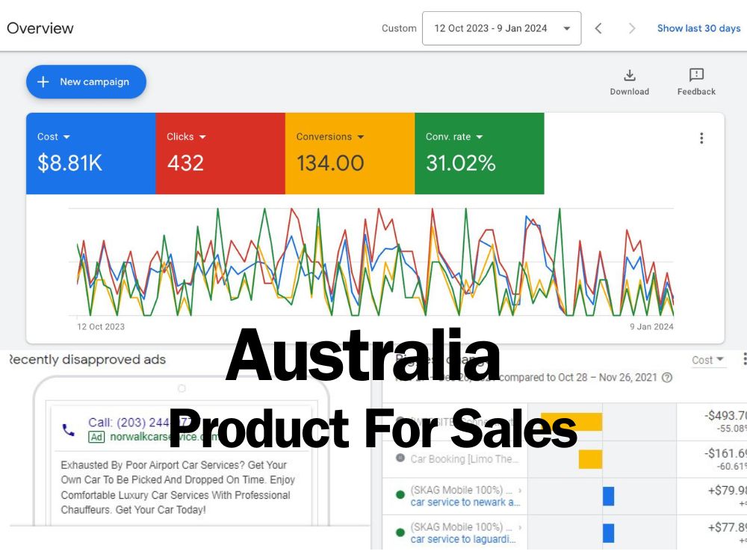Click help icon beside date comparison
The image size is (747, 560).
click(667, 378)
